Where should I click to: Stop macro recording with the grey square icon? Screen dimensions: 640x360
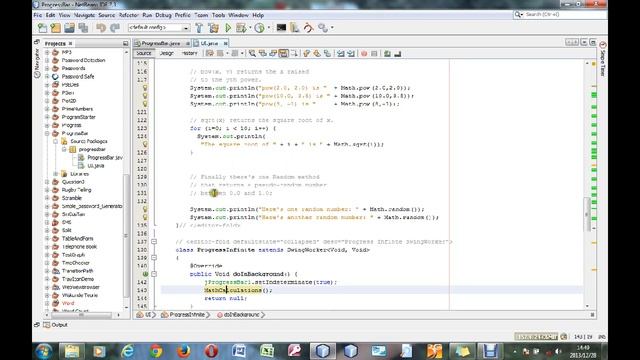point(374,53)
